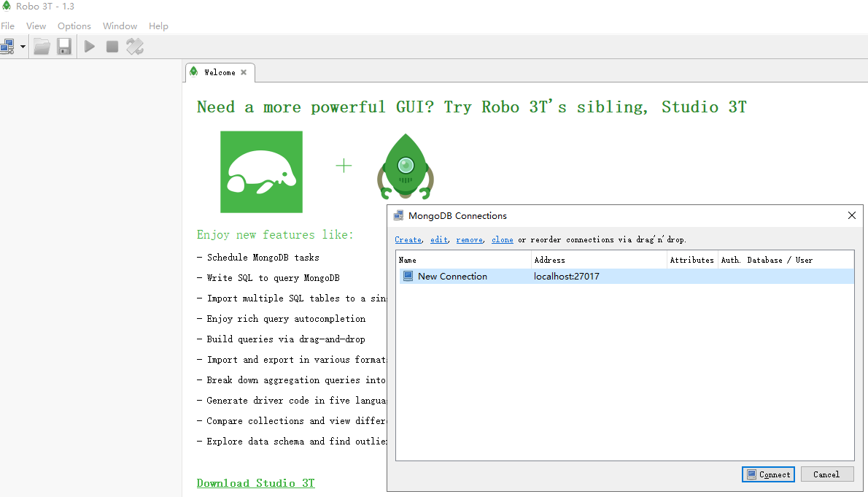Click the stop square toolbar icon
This screenshot has height=497, width=868.
click(112, 47)
